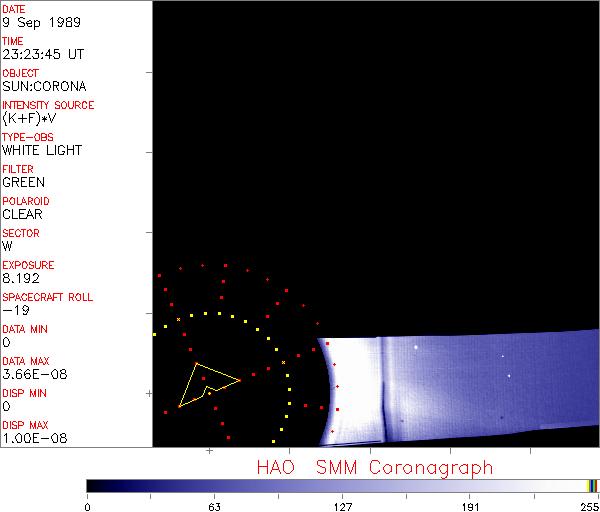Select the 255 tick label under color bar
The image size is (600, 512).
tap(589, 505)
